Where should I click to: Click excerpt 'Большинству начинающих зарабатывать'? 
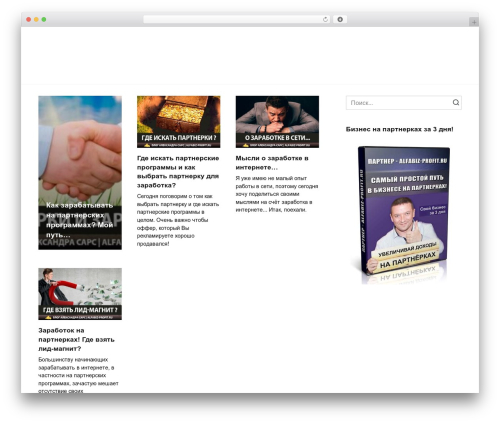(78, 375)
